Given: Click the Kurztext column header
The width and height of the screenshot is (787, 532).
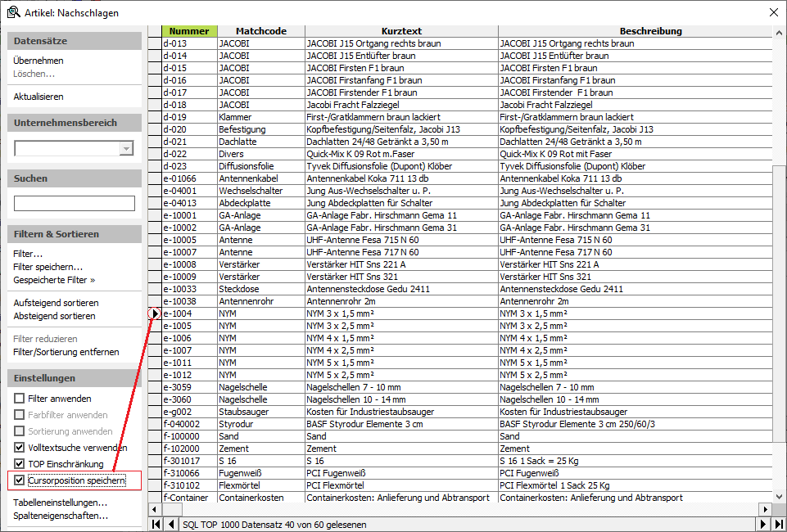Looking at the screenshot, I should 401,31.
